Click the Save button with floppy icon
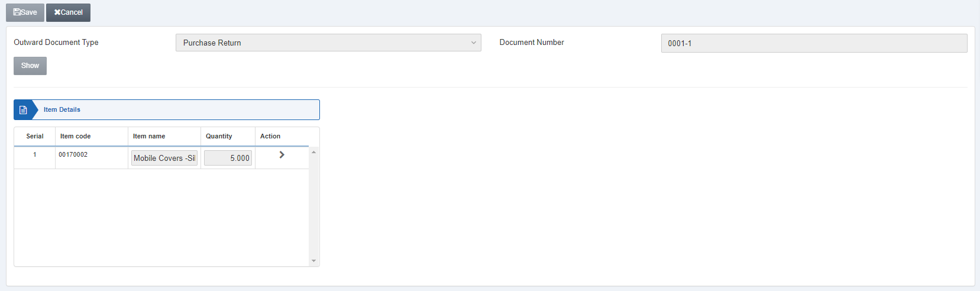980x291 pixels. coord(25,12)
